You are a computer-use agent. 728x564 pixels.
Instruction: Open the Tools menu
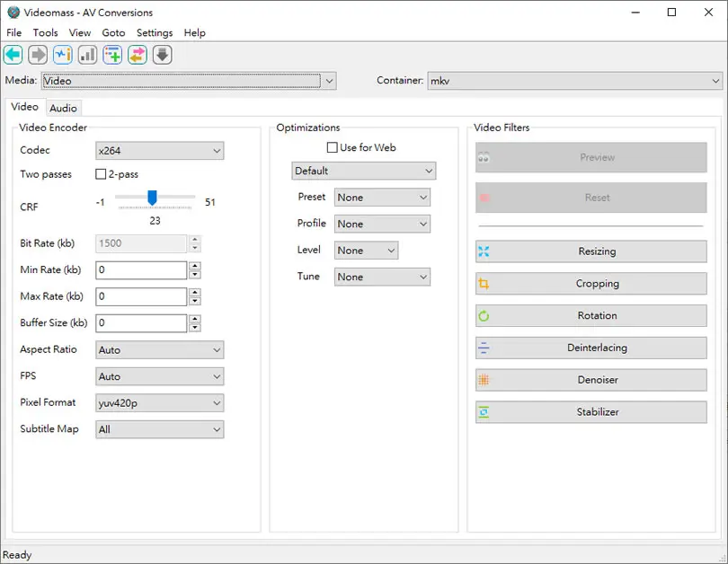(46, 33)
